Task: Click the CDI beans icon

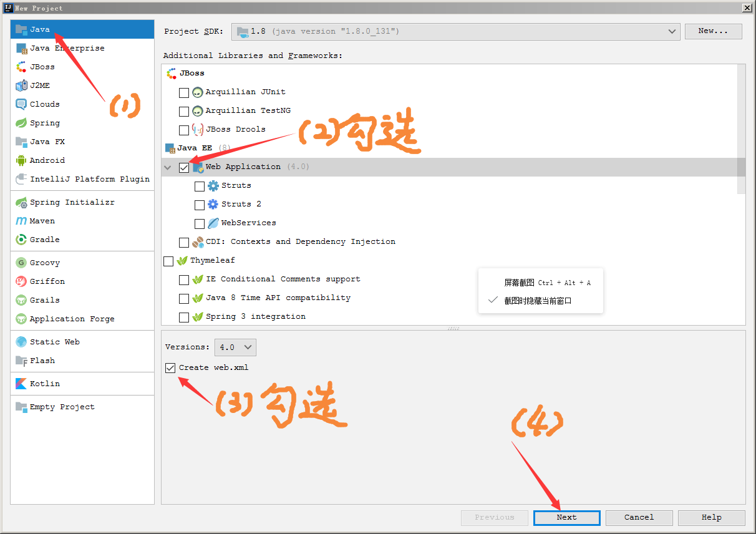Action: tap(198, 241)
